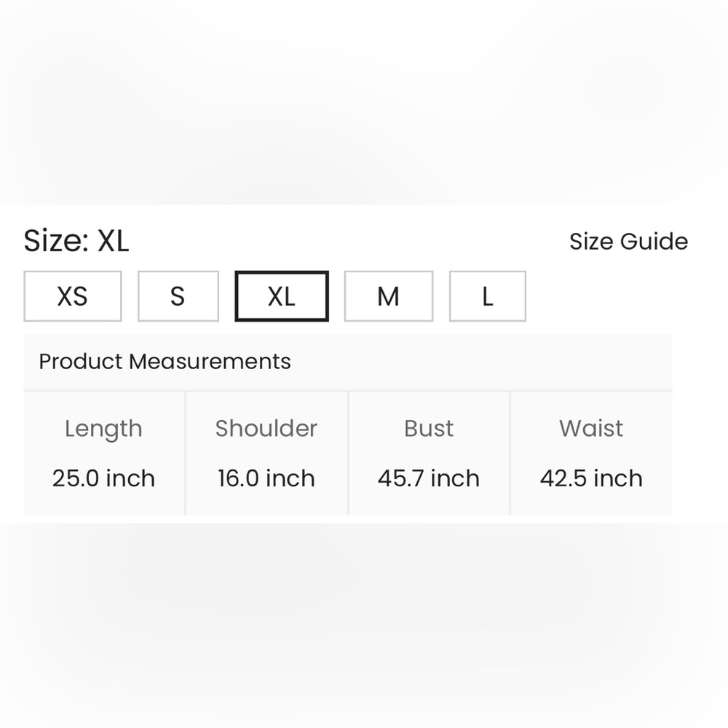Click the Waist column label
This screenshot has height=728, width=728.
point(591,428)
